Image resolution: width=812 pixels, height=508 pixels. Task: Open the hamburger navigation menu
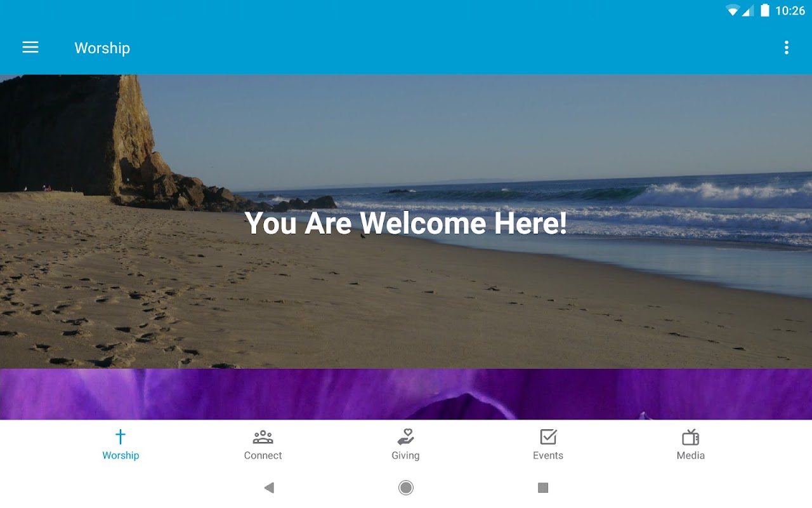tap(30, 48)
